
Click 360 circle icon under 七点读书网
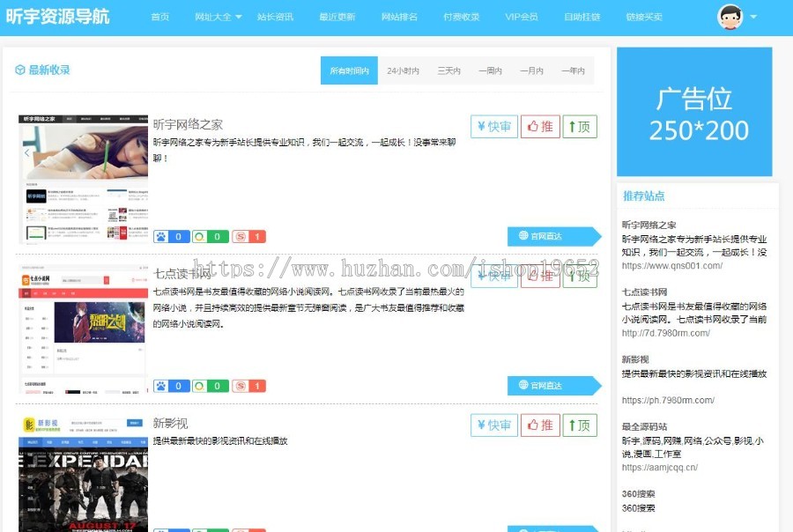point(200,386)
